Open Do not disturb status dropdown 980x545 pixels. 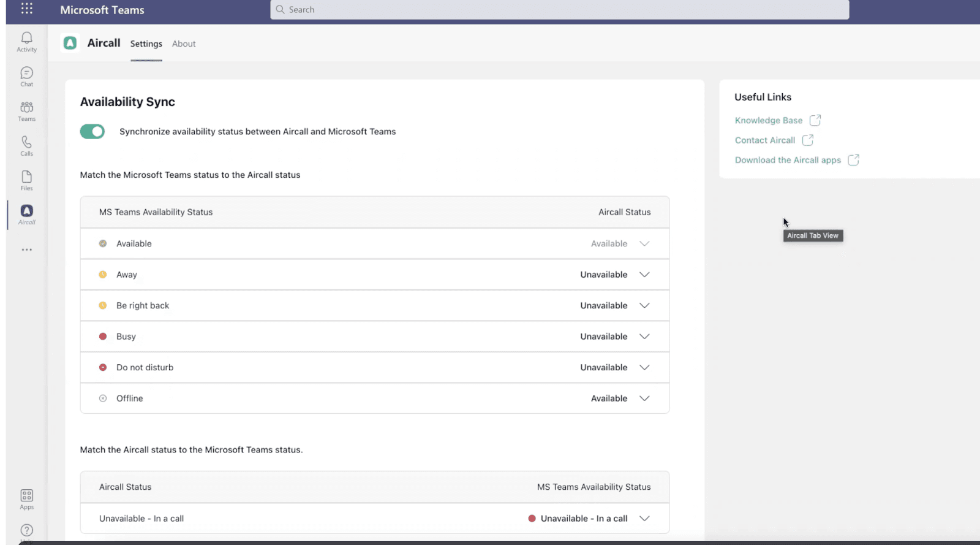[644, 367]
